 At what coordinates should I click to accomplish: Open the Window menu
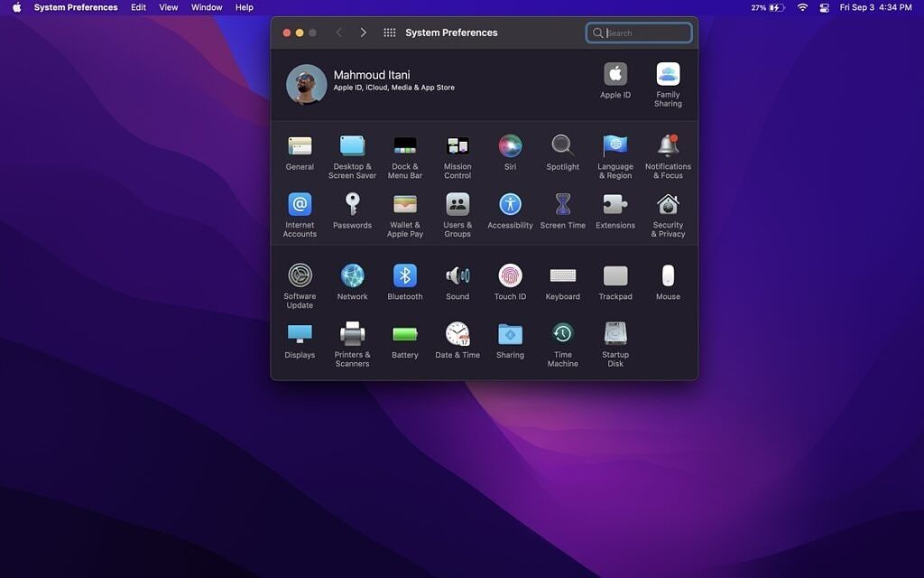[206, 7]
